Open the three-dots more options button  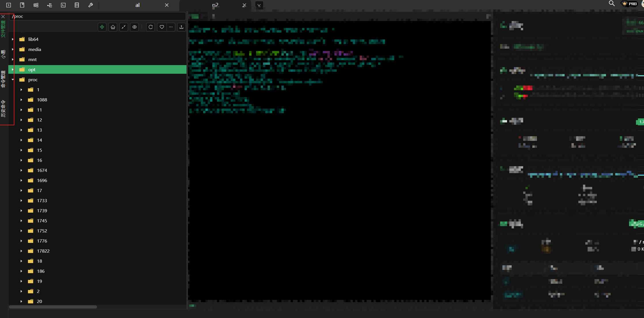[171, 27]
